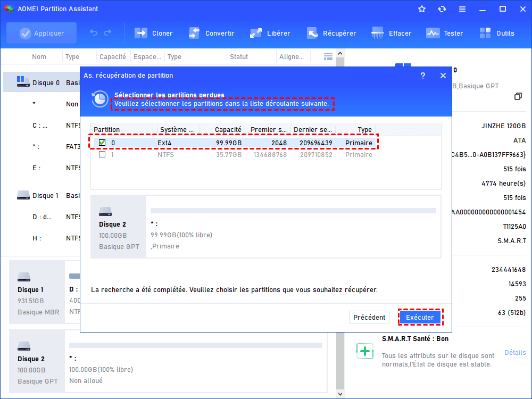
Task: Click the Premier s... column header
Action: click(x=268, y=130)
